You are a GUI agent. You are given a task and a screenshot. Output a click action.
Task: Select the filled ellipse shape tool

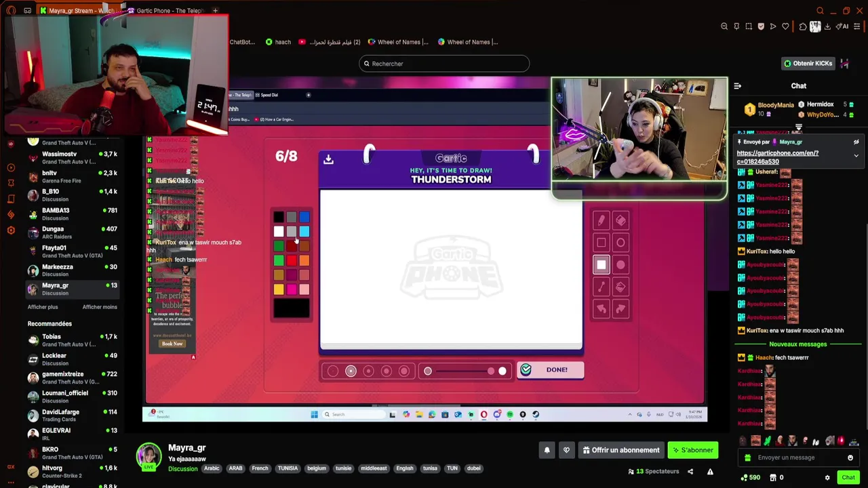[620, 264]
